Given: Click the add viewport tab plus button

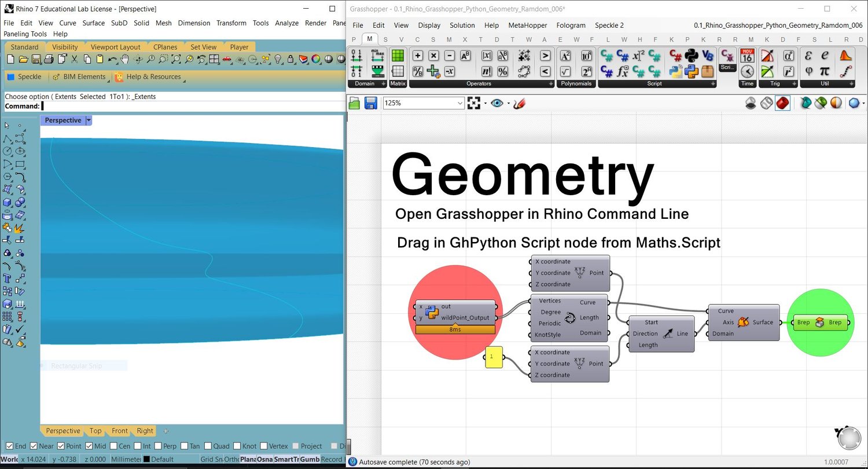Looking at the screenshot, I should pyautogui.click(x=165, y=431).
